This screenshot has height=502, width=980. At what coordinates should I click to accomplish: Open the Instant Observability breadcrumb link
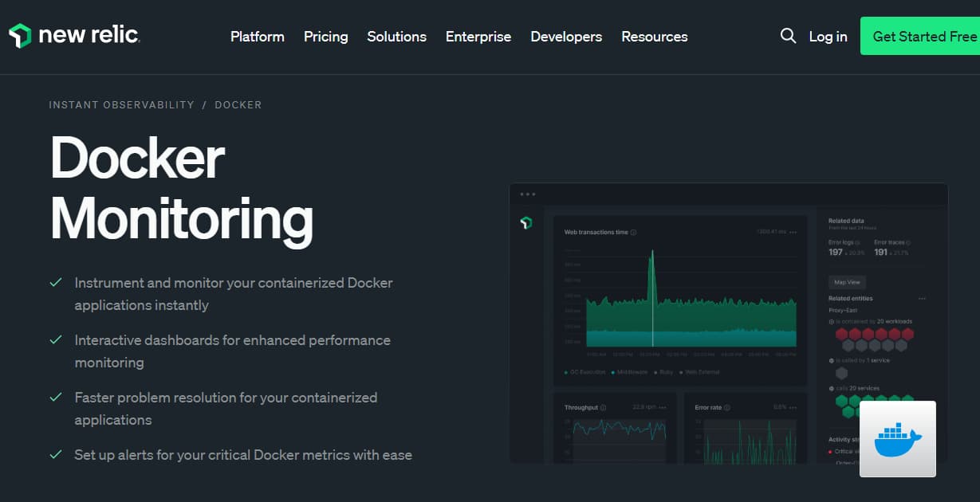121,104
